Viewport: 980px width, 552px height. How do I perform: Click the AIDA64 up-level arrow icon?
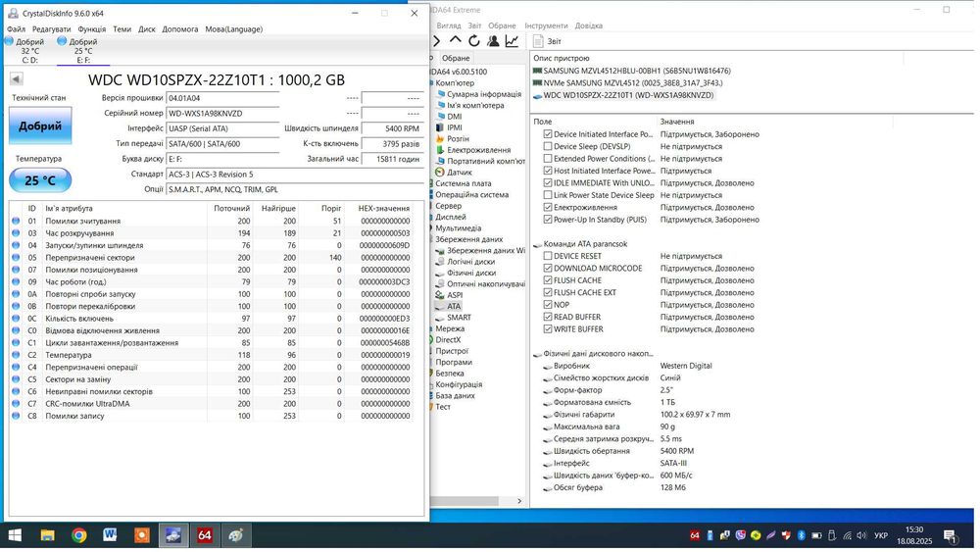click(x=456, y=40)
